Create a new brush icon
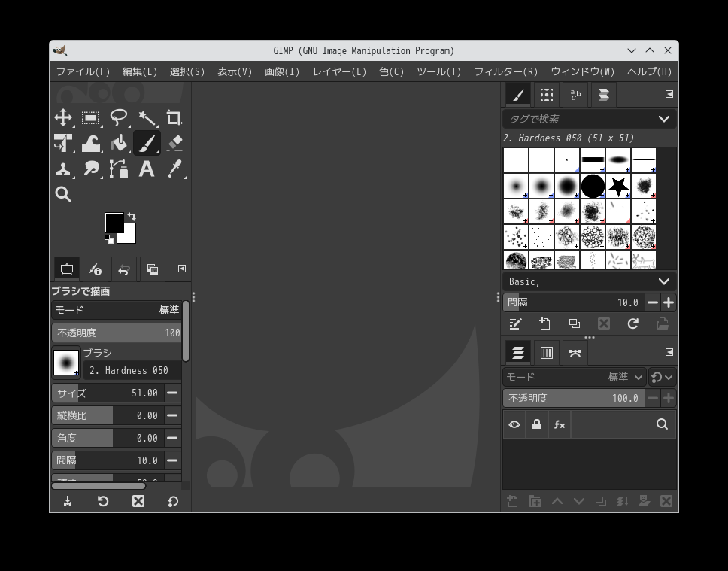This screenshot has width=728, height=571. 544,323
